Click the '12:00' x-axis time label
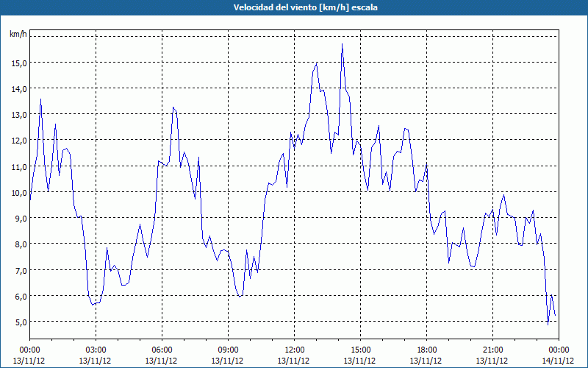This screenshot has width=588, height=368. [x=295, y=350]
